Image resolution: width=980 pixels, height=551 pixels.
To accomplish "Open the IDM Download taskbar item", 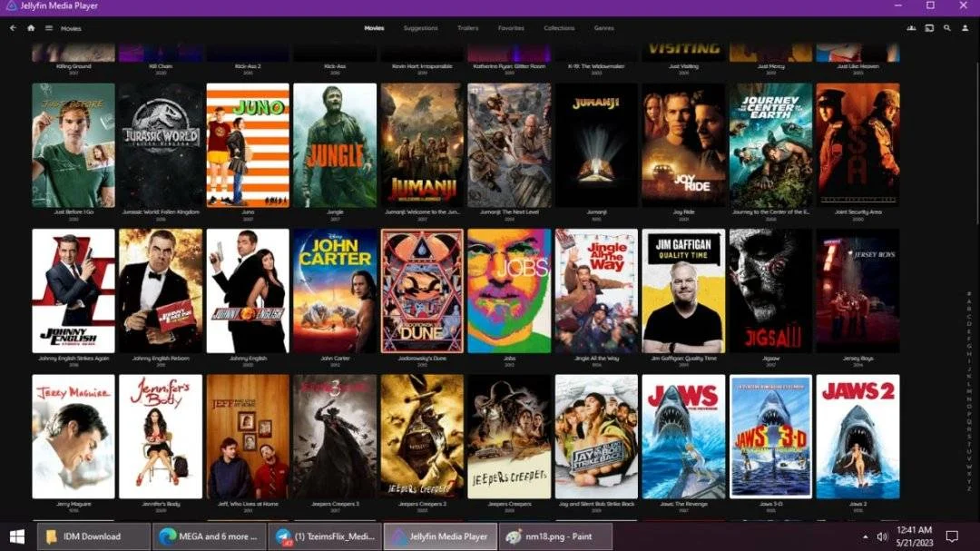I will pos(93,536).
